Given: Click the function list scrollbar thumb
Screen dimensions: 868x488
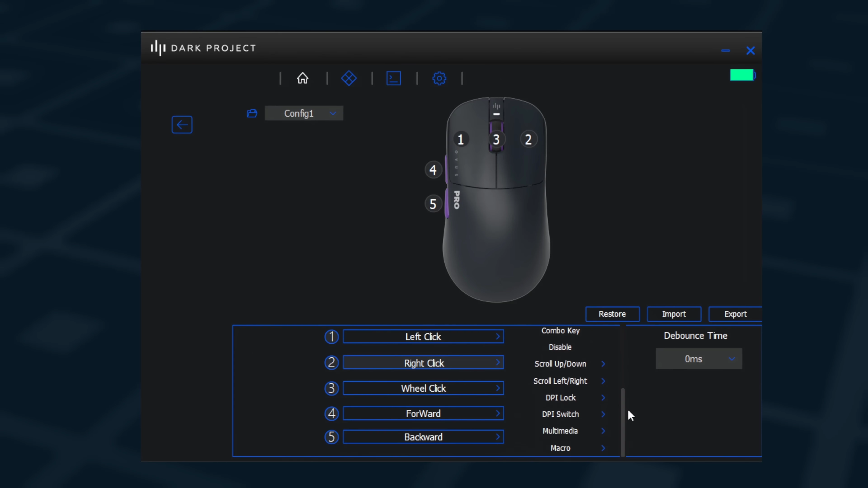Looking at the screenshot, I should click(x=623, y=422).
